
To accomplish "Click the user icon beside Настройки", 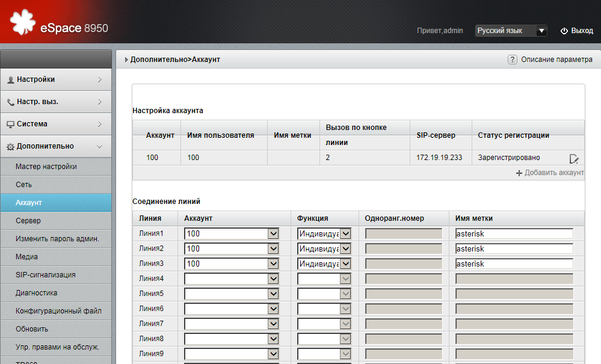I will point(12,79).
